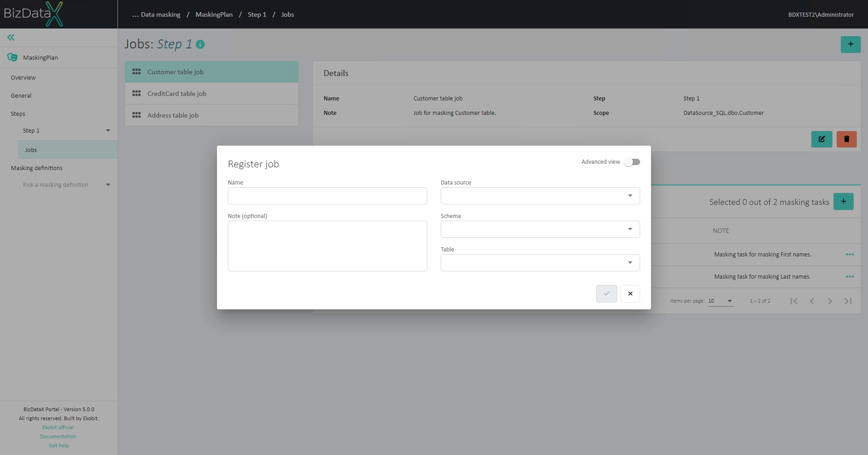Go to first page of masking tasks
Image resolution: width=868 pixels, height=455 pixels.
coord(794,301)
